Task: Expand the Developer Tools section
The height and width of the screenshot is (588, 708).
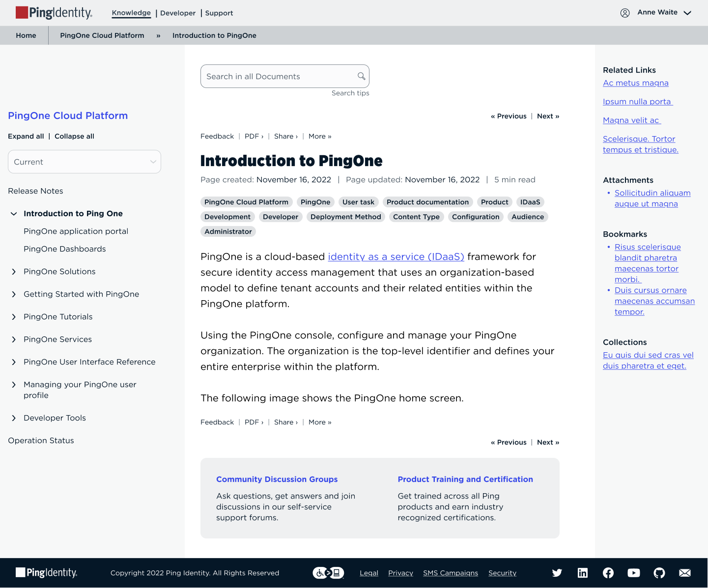Action: (14, 418)
